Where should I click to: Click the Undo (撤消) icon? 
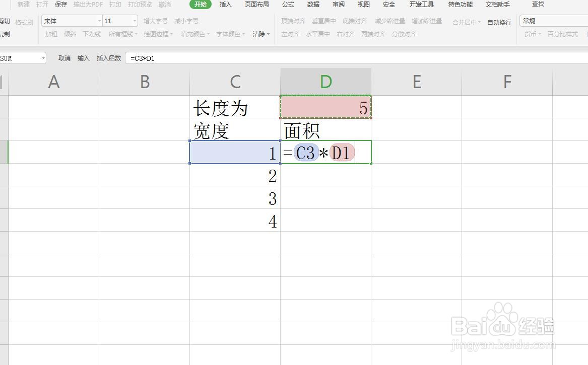(165, 4)
